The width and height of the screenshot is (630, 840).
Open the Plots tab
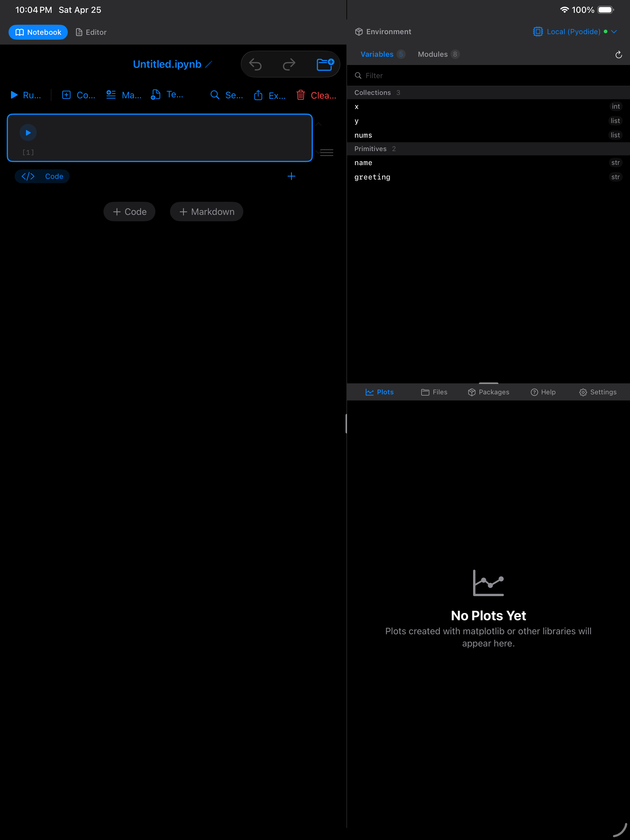[379, 392]
